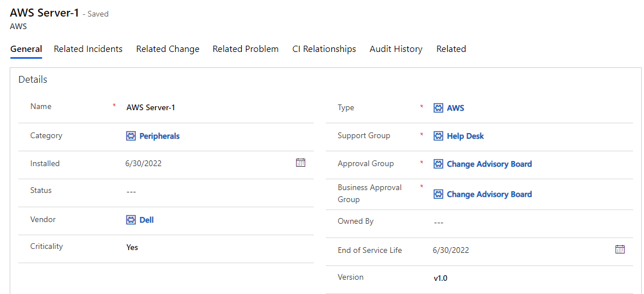This screenshot has width=644, height=294.
Task: Click the entity icon next to Help Desk
Action: (x=438, y=136)
